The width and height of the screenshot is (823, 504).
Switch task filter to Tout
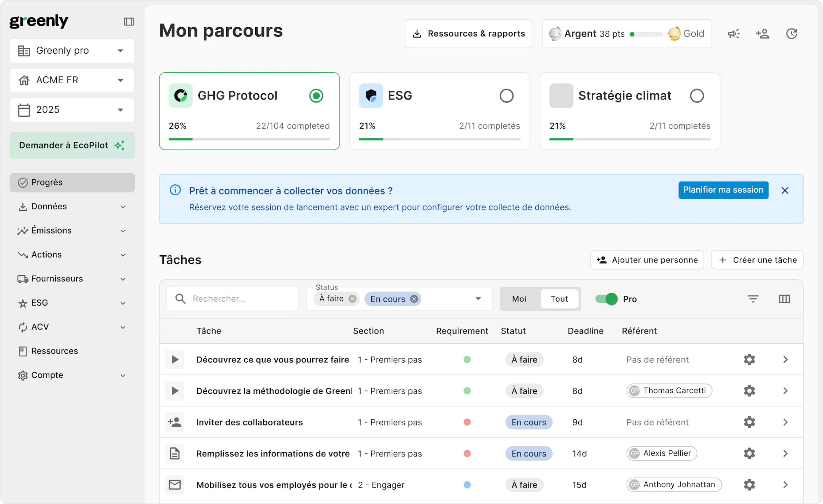559,299
